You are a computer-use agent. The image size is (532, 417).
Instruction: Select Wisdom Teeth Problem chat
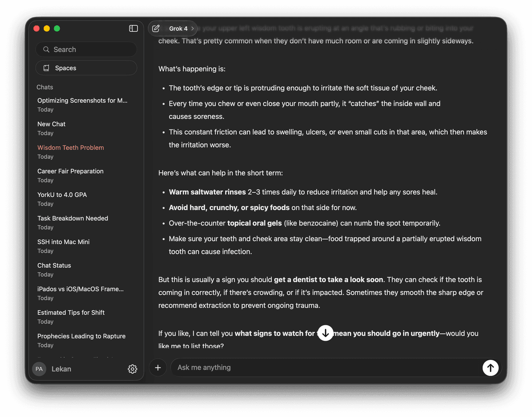click(70, 152)
